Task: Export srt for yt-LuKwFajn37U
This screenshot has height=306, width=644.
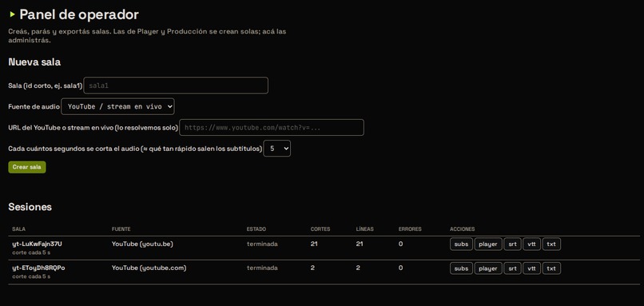Action: pyautogui.click(x=512, y=244)
